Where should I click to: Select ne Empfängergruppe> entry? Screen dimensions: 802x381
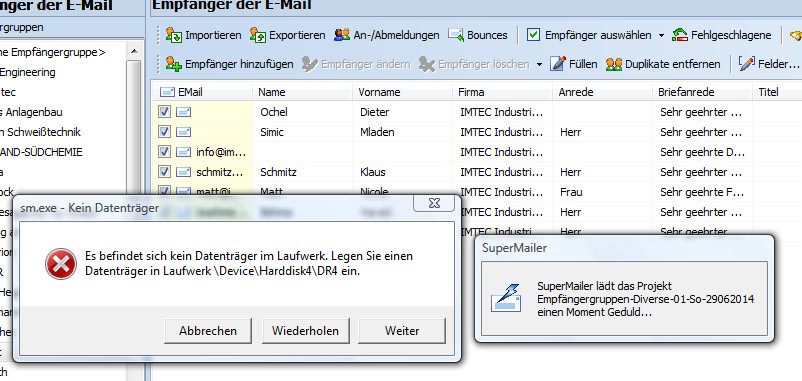tap(53, 52)
